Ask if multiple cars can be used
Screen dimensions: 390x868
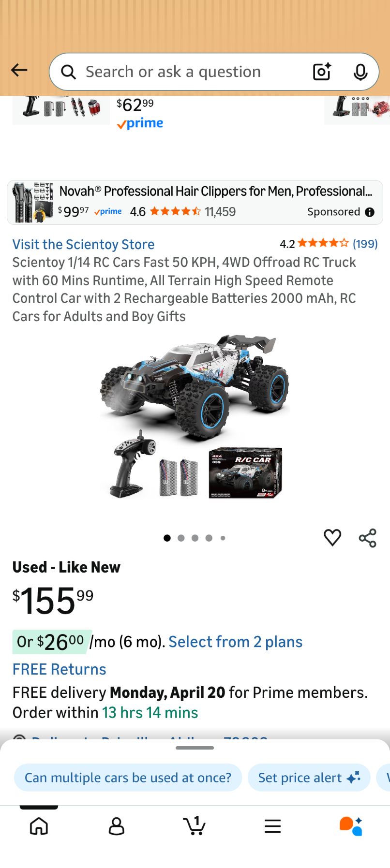click(x=128, y=778)
